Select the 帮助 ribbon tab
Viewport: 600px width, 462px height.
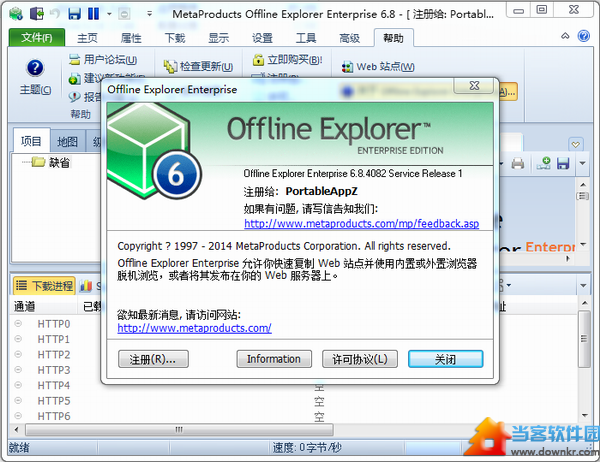coord(393,38)
